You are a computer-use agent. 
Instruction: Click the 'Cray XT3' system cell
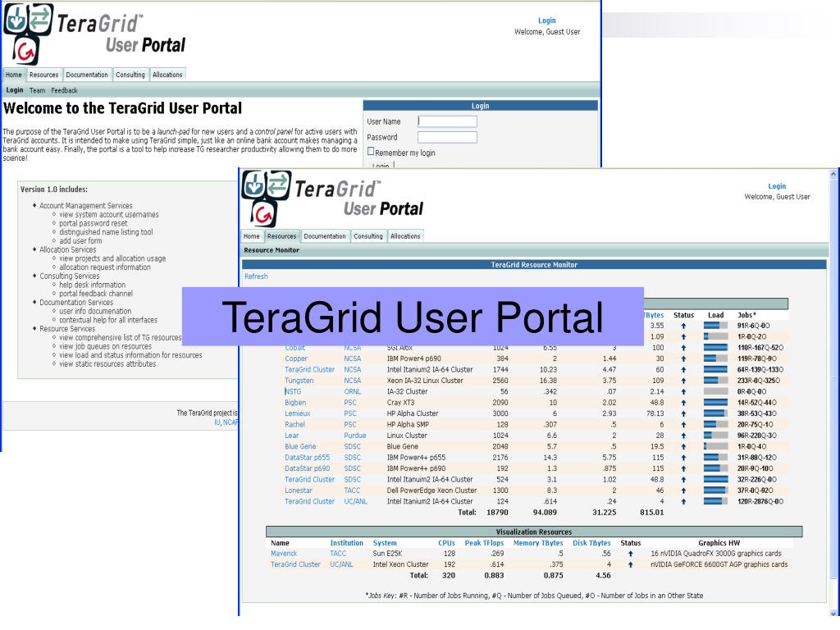(x=400, y=403)
